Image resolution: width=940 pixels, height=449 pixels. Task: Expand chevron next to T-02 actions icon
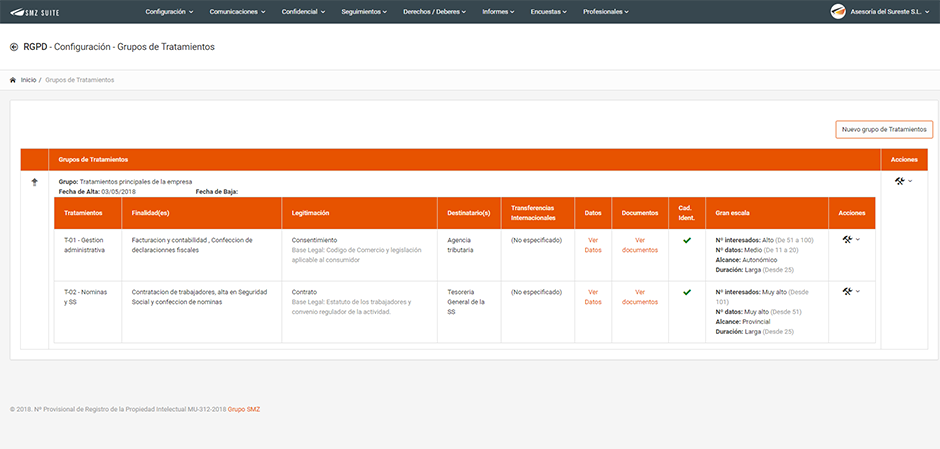coord(857,291)
